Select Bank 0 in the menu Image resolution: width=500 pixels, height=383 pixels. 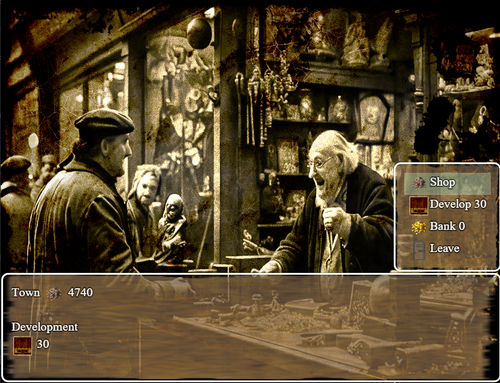(x=447, y=227)
